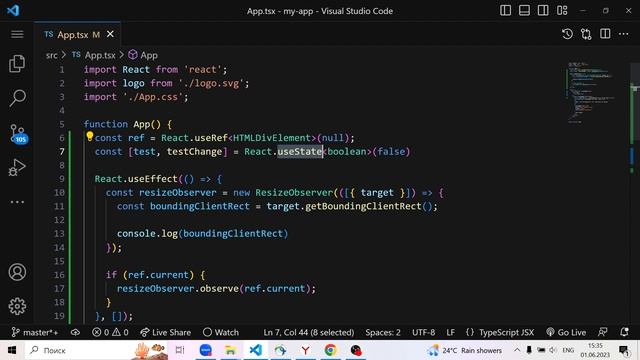This screenshot has width=640, height=360.
Task: Open the Run and Debug view
Action: [17, 167]
